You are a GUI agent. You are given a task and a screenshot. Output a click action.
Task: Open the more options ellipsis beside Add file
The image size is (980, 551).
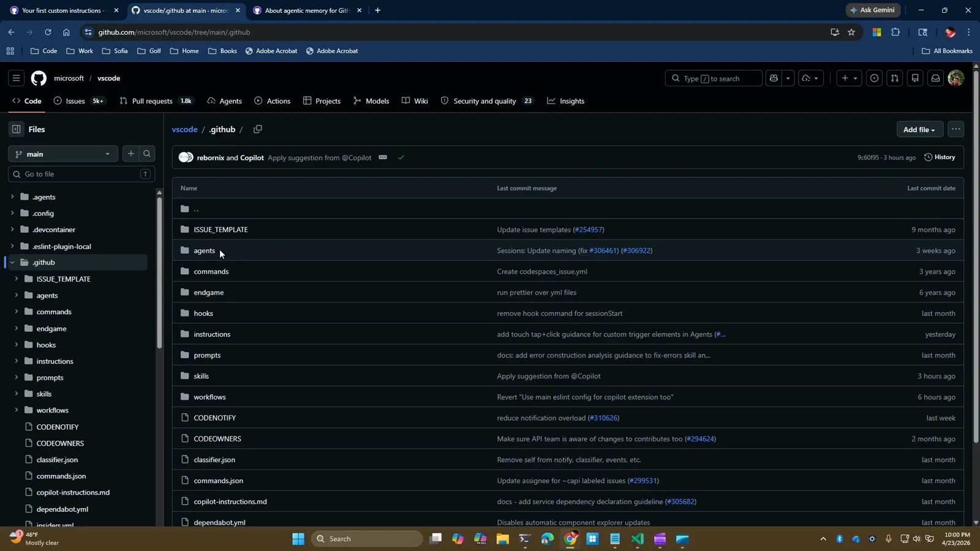tap(956, 129)
